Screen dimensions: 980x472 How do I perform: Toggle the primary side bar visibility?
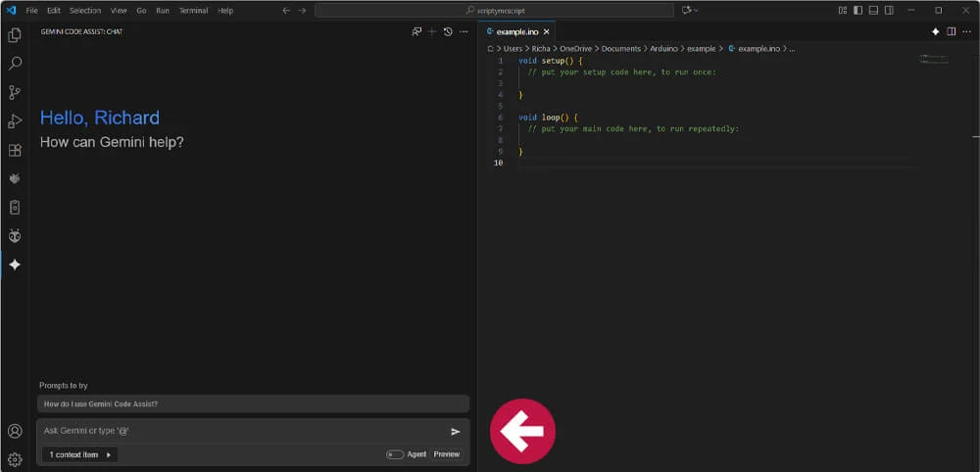pos(858,11)
